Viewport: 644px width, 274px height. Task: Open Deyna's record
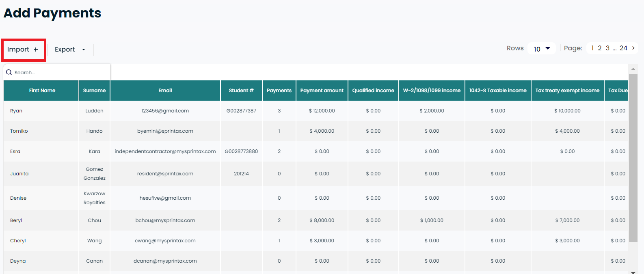coord(18,261)
